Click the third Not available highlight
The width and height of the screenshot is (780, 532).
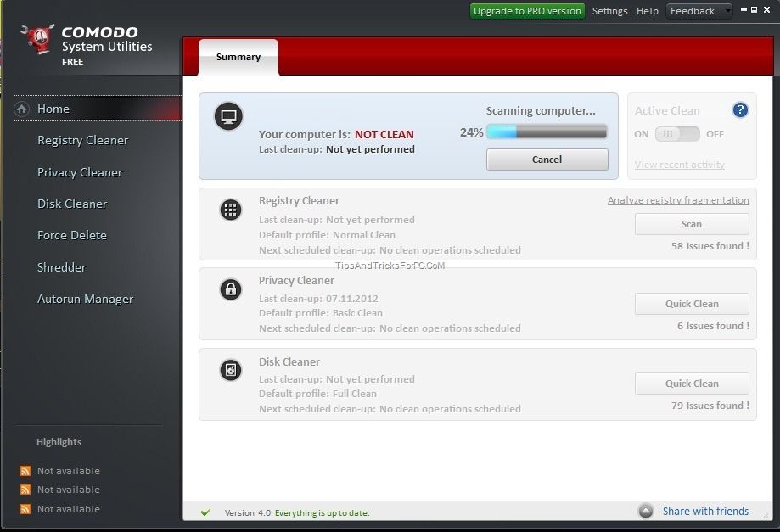(69, 509)
